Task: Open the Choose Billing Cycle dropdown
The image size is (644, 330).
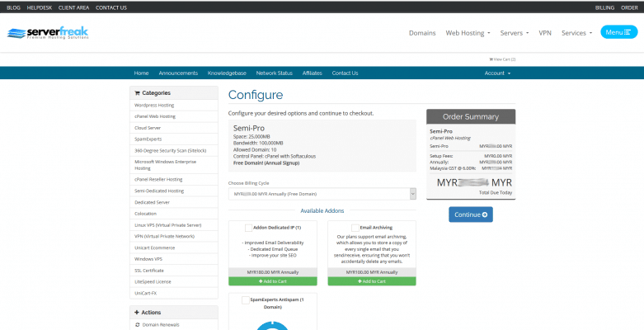Action: coord(322,194)
